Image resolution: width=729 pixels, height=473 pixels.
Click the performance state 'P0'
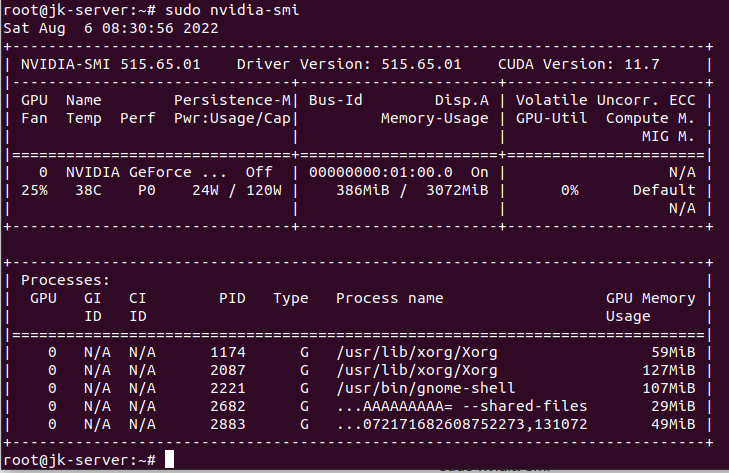point(146,190)
